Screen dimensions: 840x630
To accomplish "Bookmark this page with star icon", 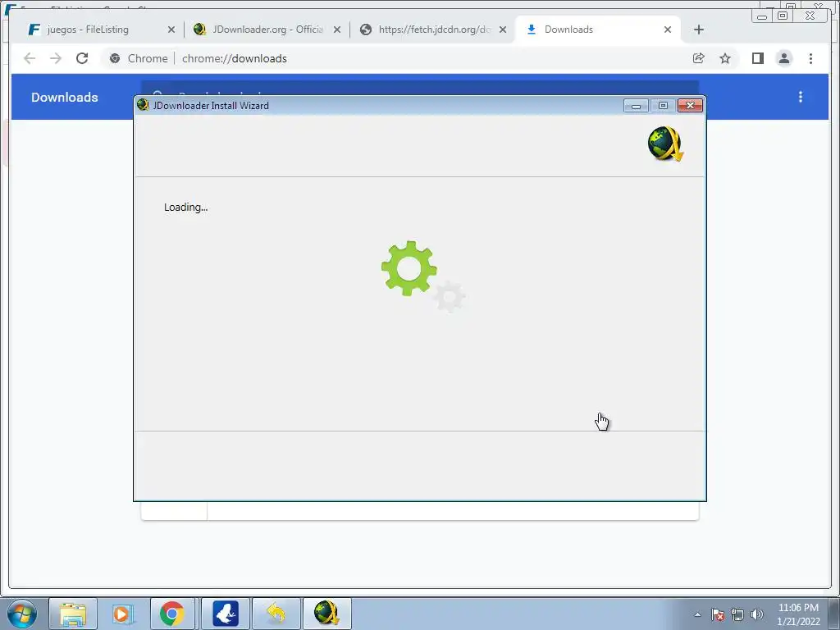I will (725, 58).
